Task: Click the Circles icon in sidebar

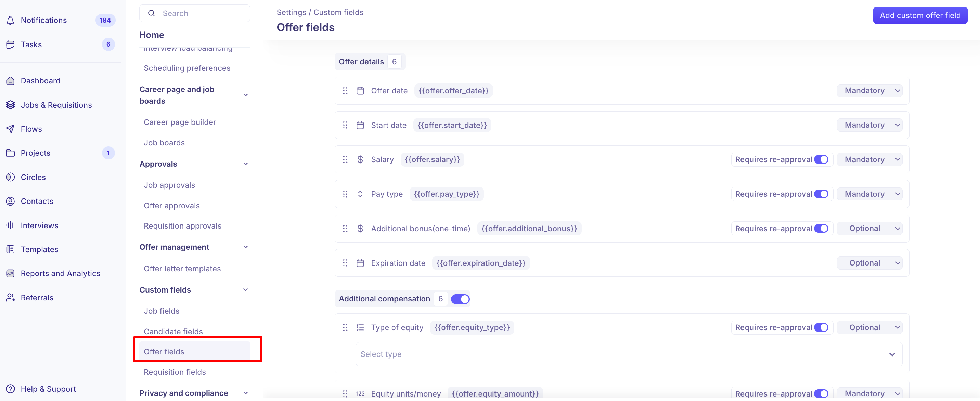Action: pos(10,177)
